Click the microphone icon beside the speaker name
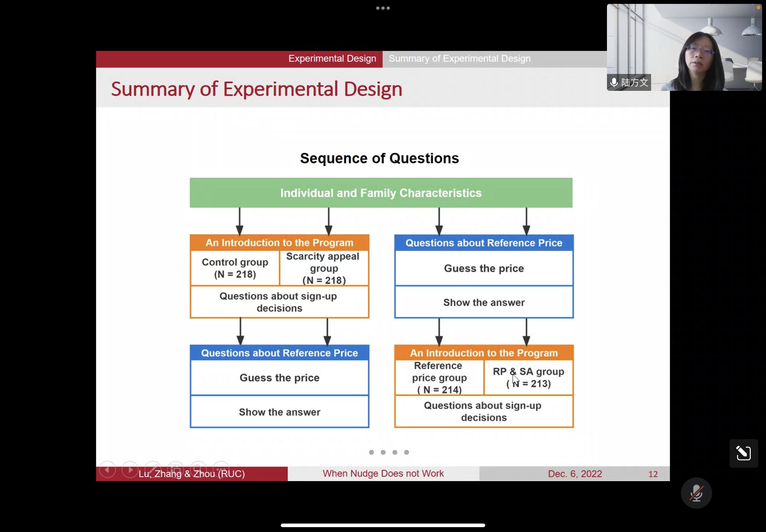This screenshot has width=766, height=532. (x=614, y=82)
